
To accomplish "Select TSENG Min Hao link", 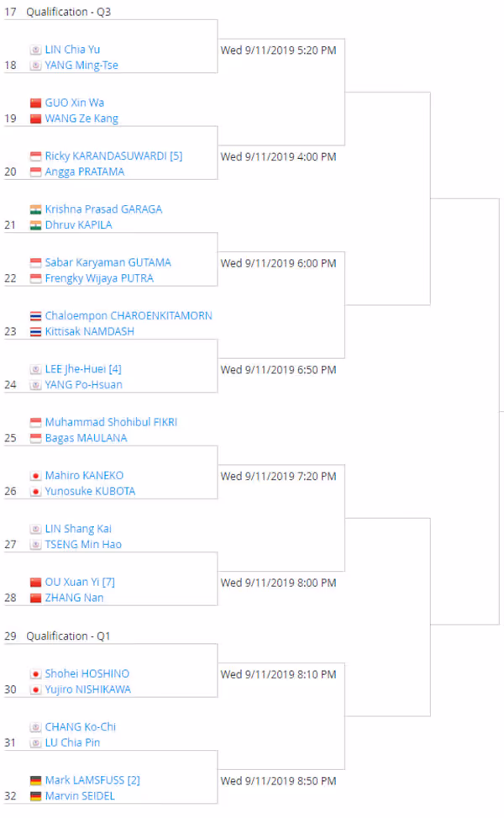I will click(83, 544).
